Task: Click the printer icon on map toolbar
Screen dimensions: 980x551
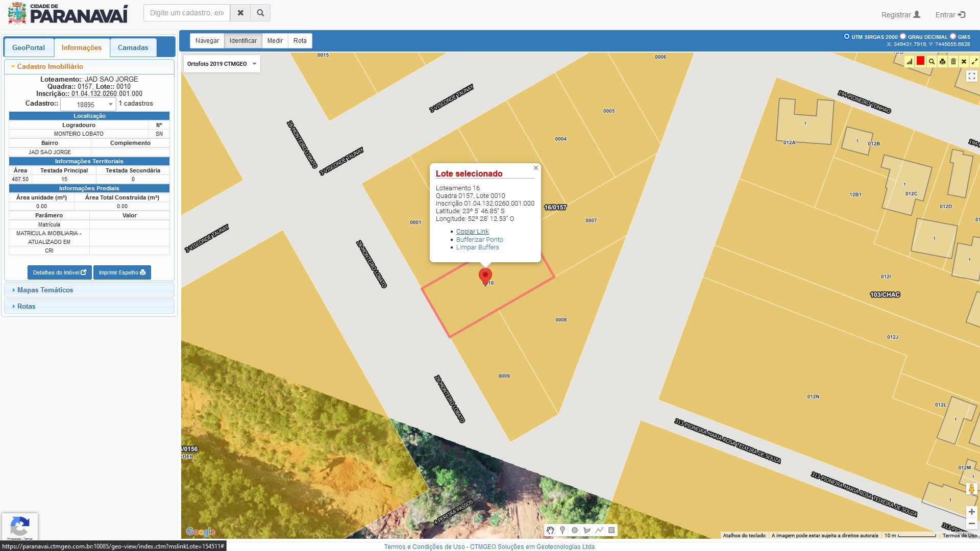Action: tap(942, 62)
